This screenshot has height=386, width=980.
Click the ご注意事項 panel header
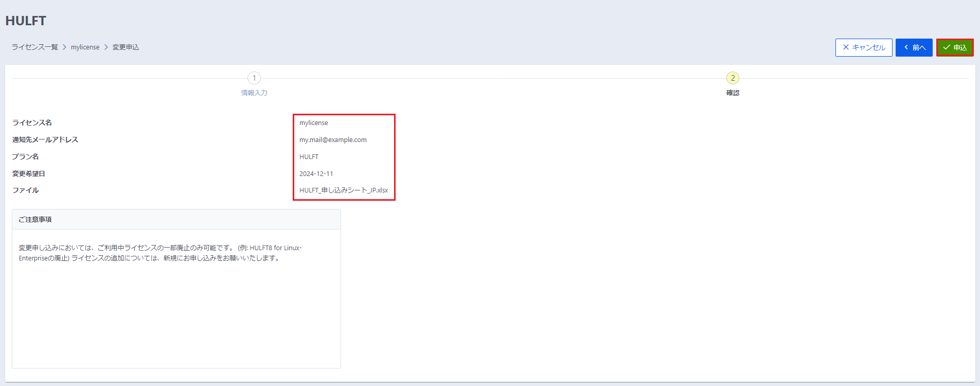(176, 219)
